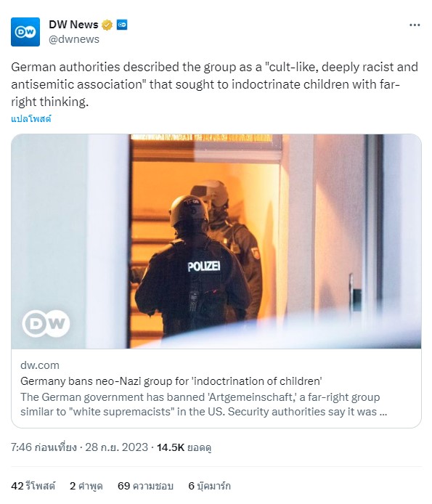
Task: Show the 2 คำพูด quotes list
Action: [86, 486]
